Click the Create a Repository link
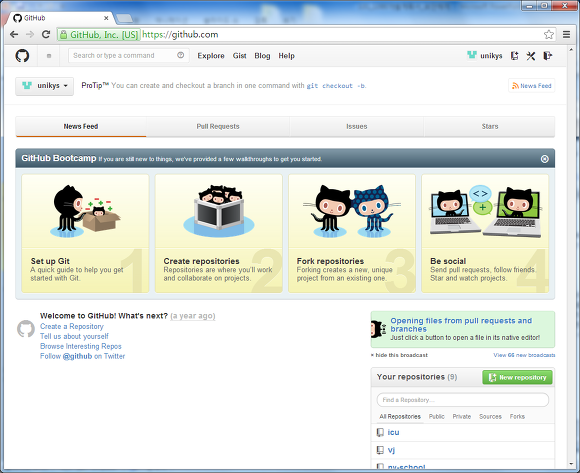Image resolution: width=580 pixels, height=473 pixels. pos(72,327)
